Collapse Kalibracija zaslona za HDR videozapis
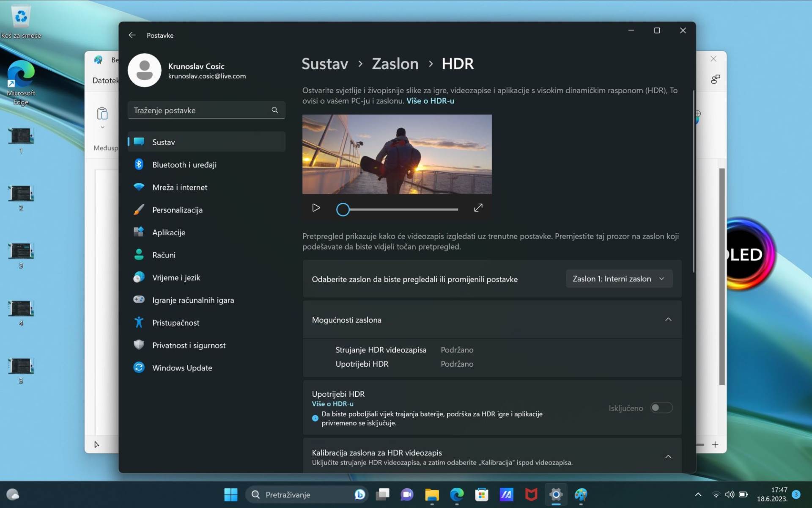 (x=668, y=457)
